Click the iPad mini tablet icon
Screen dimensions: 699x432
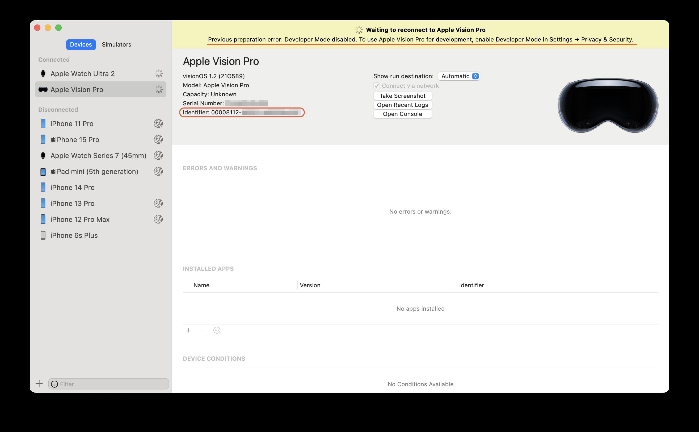[43, 172]
